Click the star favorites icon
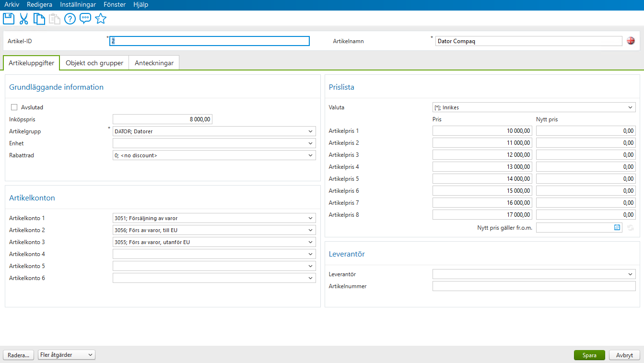This screenshot has height=363, width=644. pos(101,18)
